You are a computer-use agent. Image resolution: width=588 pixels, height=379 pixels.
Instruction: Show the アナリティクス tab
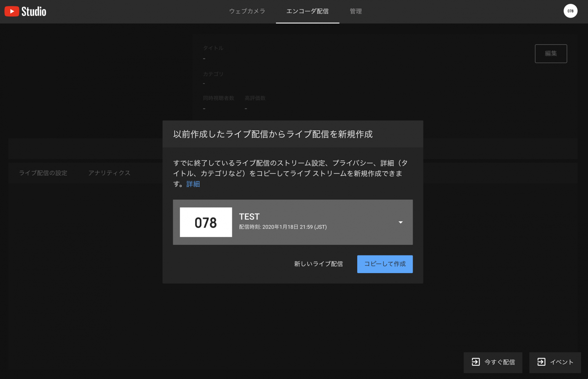coord(109,173)
